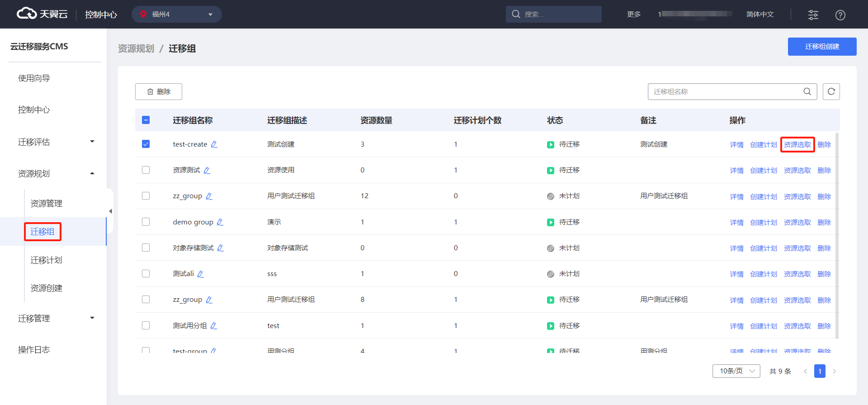Edit name of test-create via pencil icon
The image size is (868, 405).
(x=214, y=144)
